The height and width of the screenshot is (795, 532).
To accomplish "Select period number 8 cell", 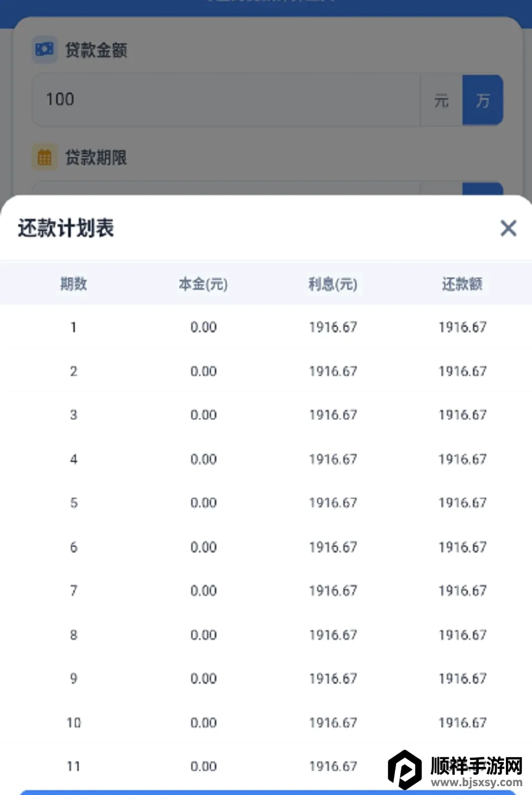I will pos(73,635).
